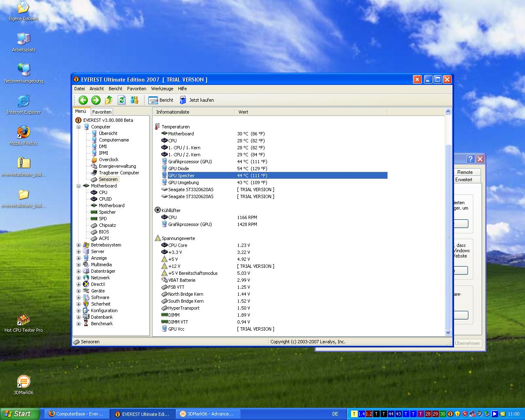This screenshot has width=525, height=420.
Task: Open the SPD page
Action: 103,219
